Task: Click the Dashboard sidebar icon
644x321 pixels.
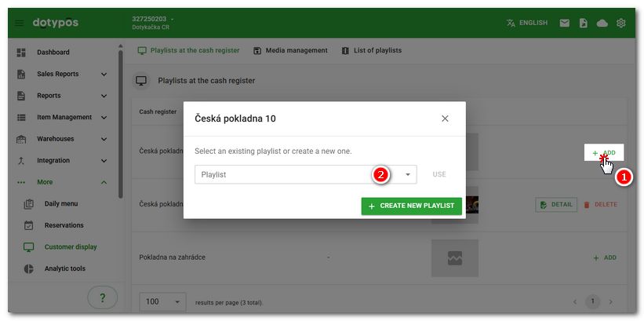Action: [21, 53]
